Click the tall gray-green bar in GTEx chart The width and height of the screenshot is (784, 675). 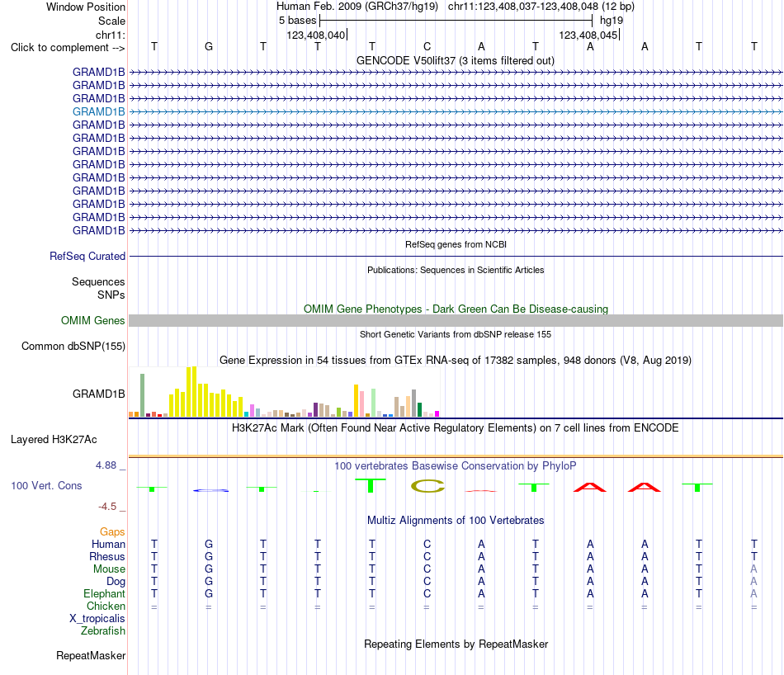pyautogui.click(x=143, y=395)
